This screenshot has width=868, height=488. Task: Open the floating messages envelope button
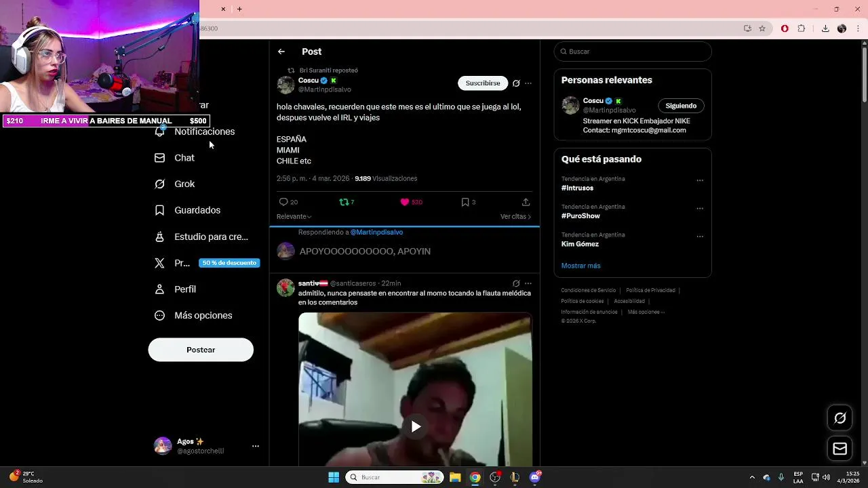(x=840, y=449)
